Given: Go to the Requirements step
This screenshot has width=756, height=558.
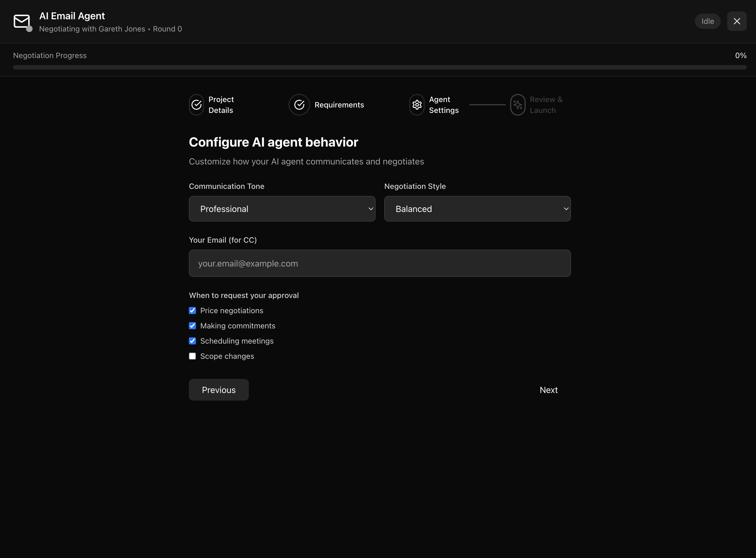Looking at the screenshot, I should (x=339, y=105).
